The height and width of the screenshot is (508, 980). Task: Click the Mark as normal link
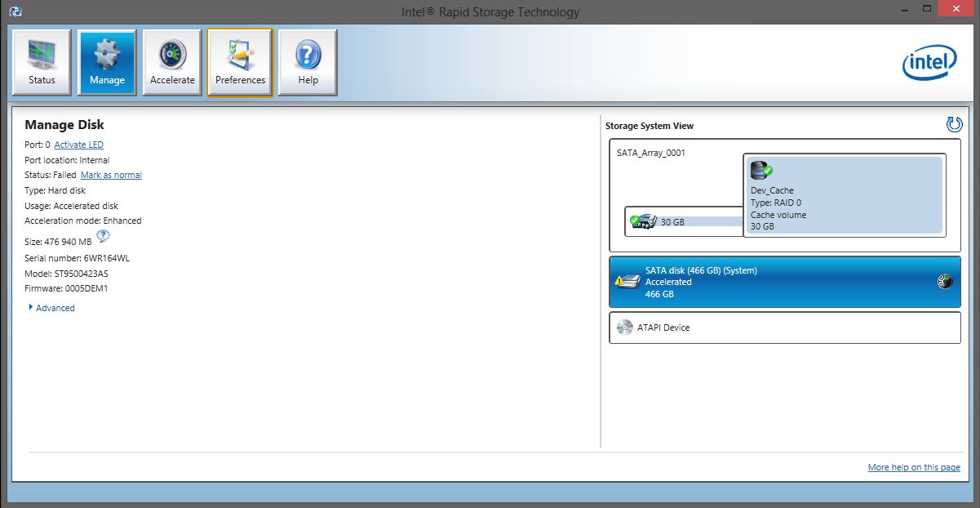[x=111, y=175]
